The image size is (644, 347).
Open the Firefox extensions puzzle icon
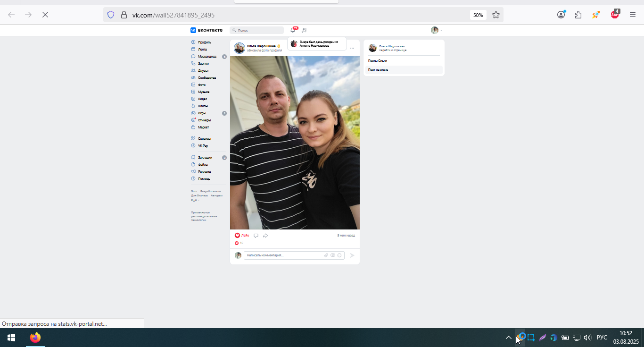(578, 15)
